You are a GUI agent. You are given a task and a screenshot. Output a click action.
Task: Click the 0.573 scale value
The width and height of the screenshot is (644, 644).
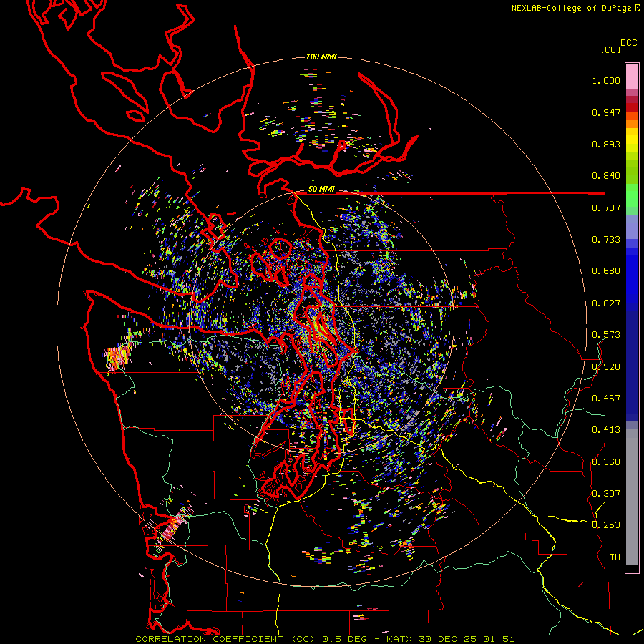pos(606,335)
